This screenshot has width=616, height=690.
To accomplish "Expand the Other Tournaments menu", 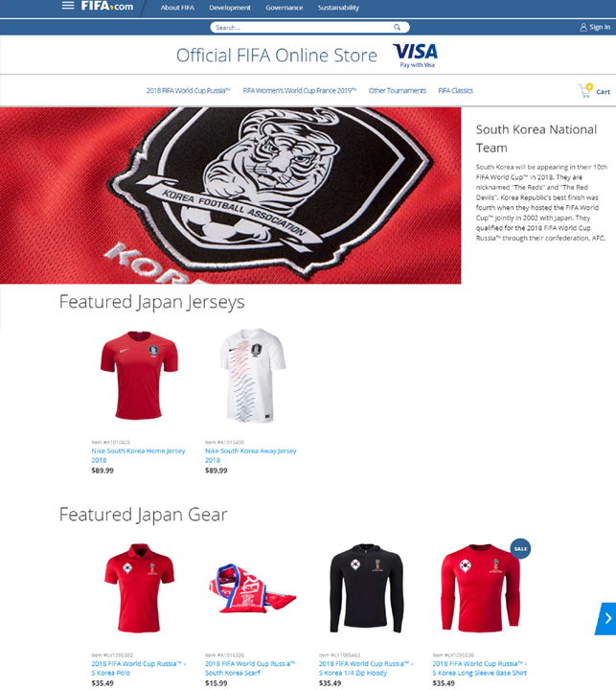I will pos(398,91).
